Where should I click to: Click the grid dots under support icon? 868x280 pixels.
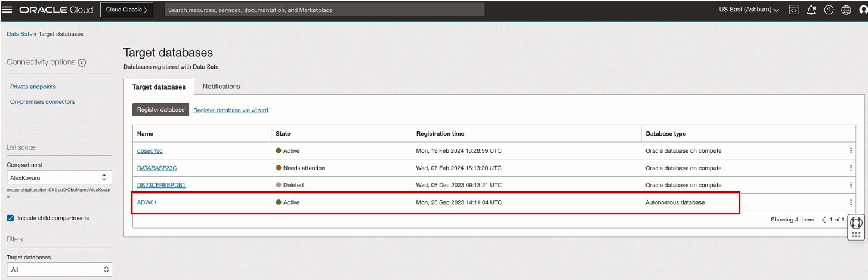(857, 235)
